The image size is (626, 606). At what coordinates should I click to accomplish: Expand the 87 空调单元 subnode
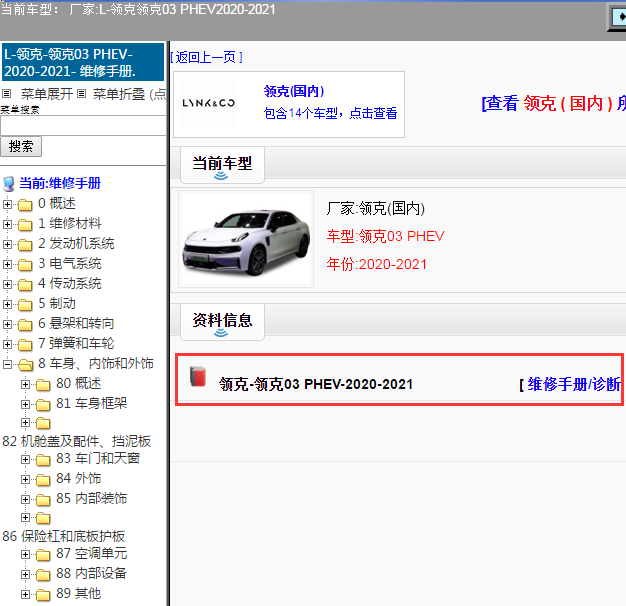tap(25, 555)
